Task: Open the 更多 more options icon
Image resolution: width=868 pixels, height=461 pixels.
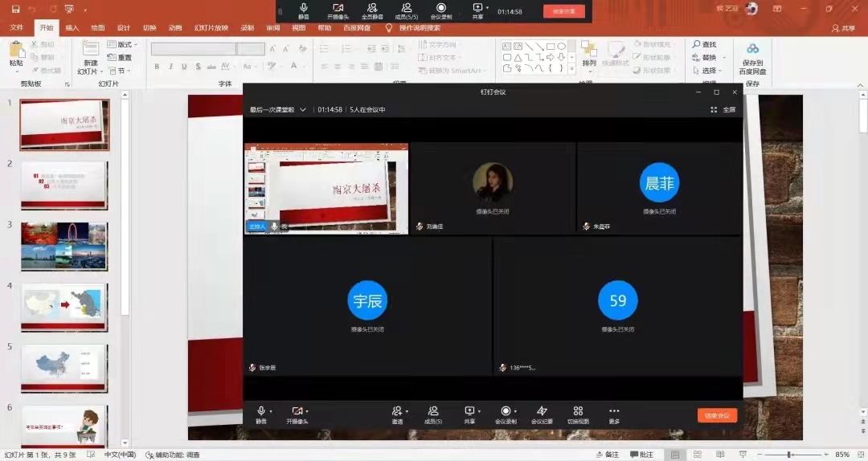Action: click(614, 411)
